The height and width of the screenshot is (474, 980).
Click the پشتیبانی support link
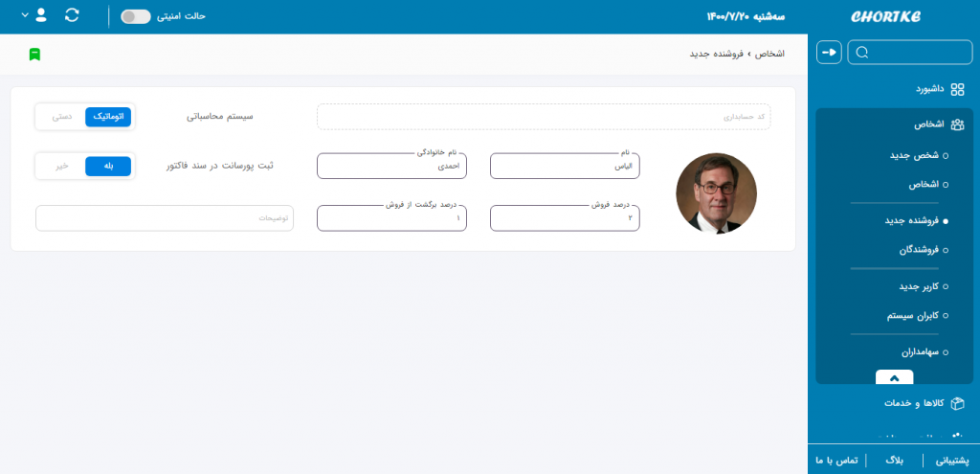point(949,461)
